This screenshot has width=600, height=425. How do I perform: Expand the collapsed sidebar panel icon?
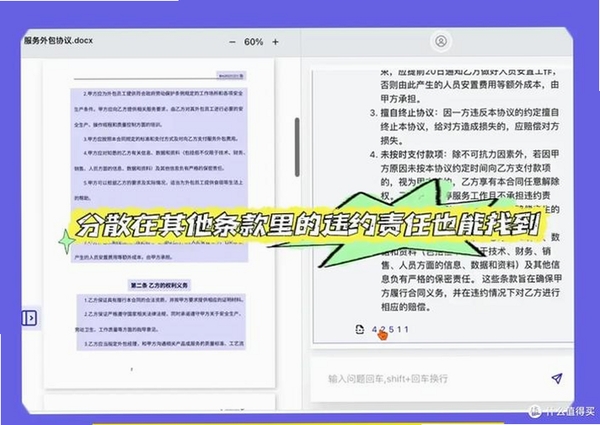click(29, 318)
